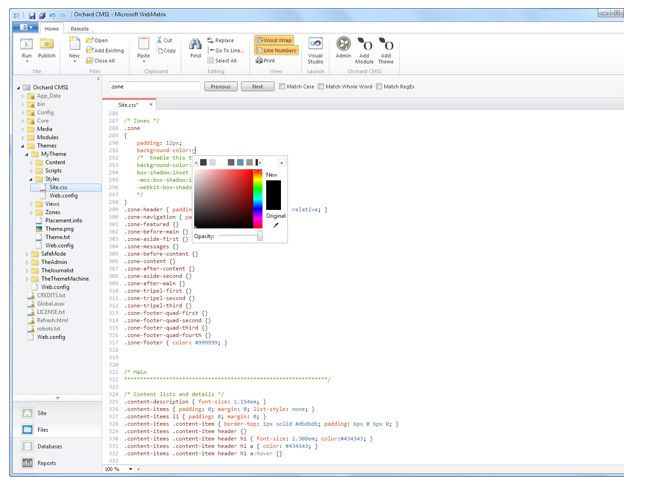
Task: Pick color with the eyedropper tool
Action: 276,225
